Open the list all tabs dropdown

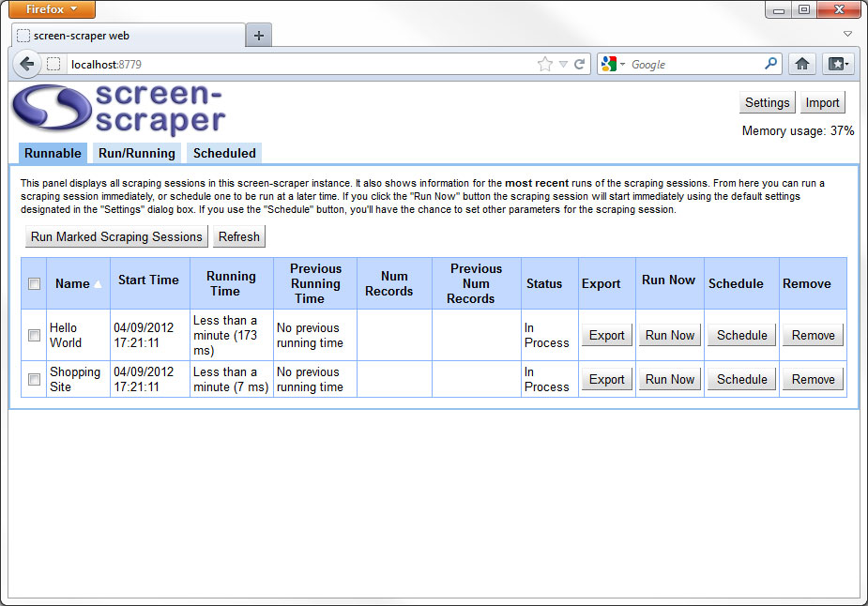(847, 34)
